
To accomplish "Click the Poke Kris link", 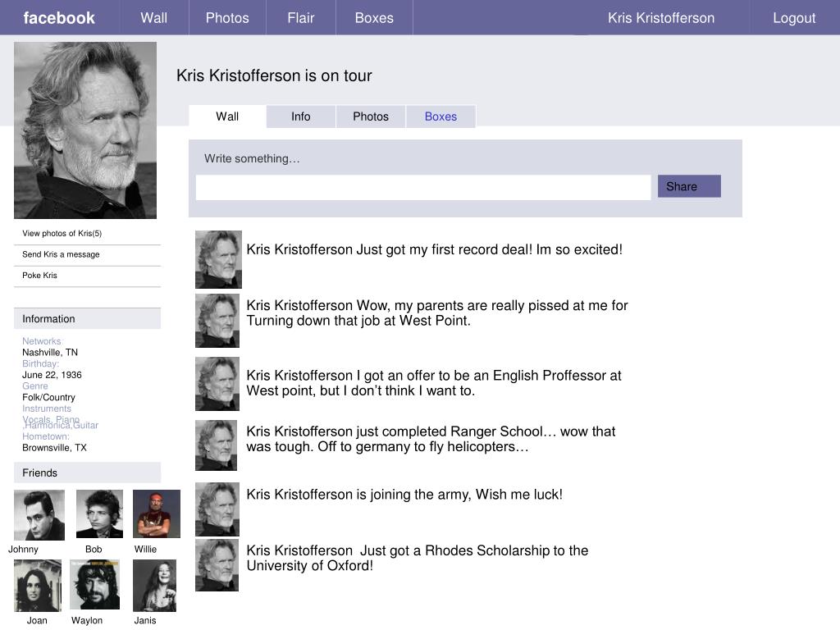I will (39, 275).
